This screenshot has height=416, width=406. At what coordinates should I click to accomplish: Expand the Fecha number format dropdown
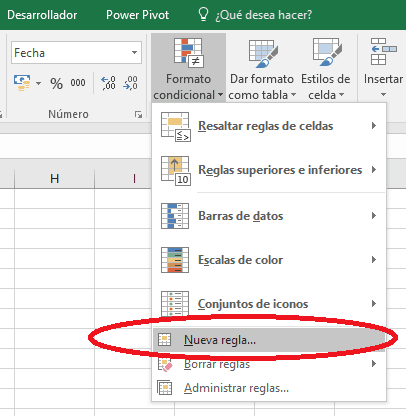pyautogui.click(x=134, y=52)
